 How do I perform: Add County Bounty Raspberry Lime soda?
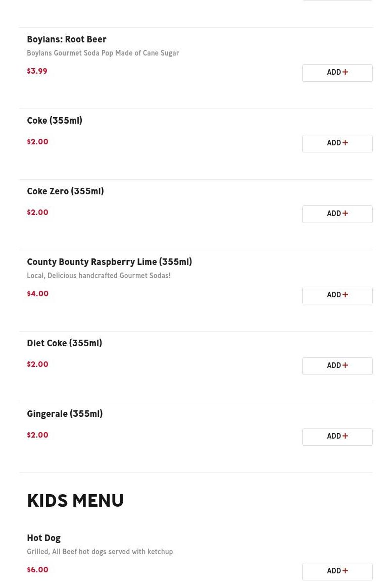tap(337, 295)
